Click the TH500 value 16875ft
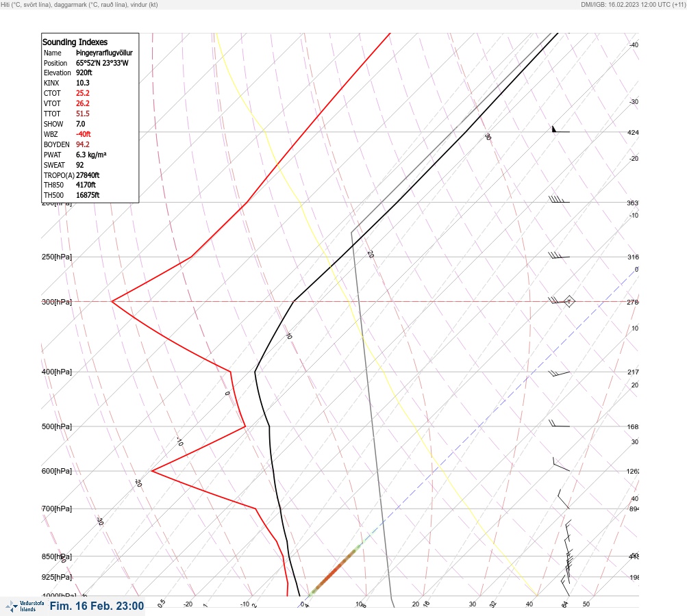The width and height of the screenshot is (687, 616). [88, 195]
